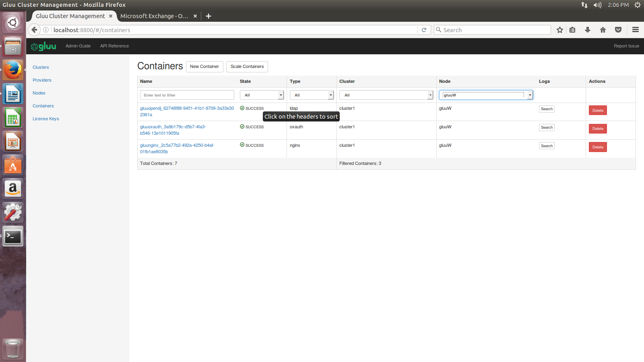
Task: Open system power menu gear
Action: (638, 5)
